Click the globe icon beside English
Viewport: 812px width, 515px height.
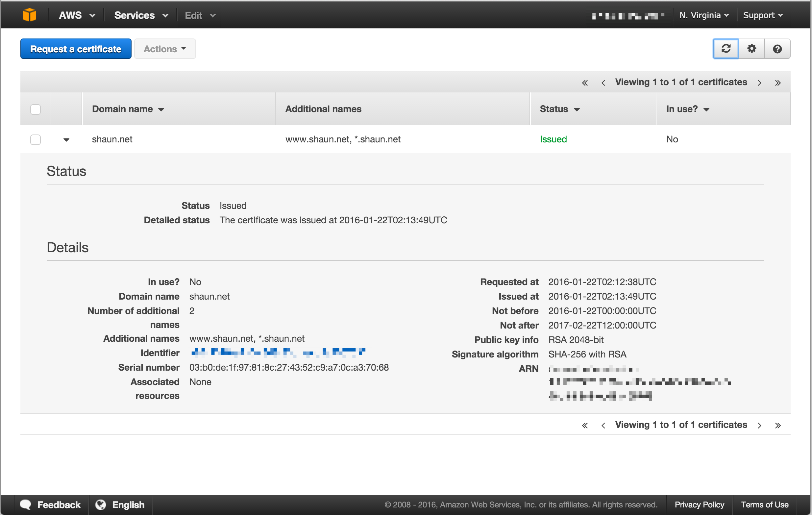coord(101,504)
